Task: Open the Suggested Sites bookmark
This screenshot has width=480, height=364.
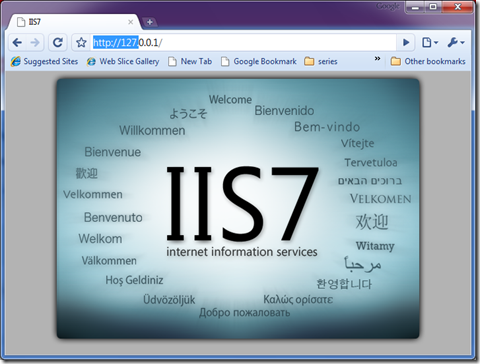Action: (44, 61)
